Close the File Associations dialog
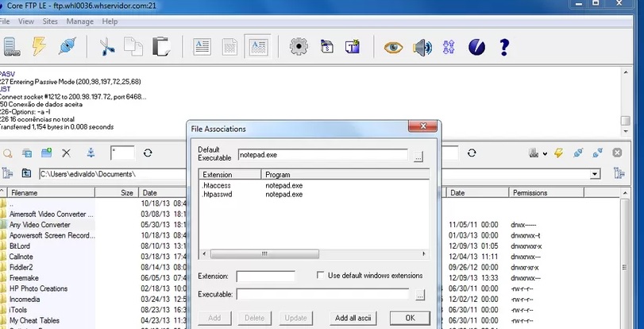The height and width of the screenshot is (329, 644). [x=422, y=126]
